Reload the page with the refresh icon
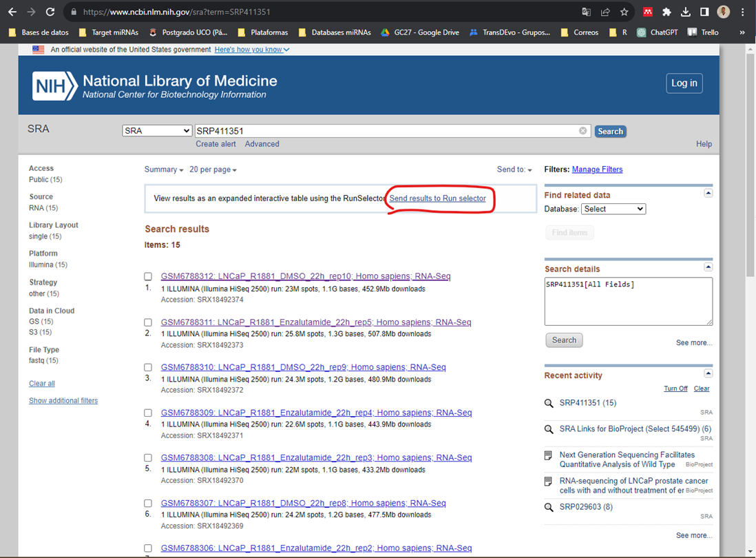Image resolution: width=756 pixels, height=558 pixels. (50, 12)
